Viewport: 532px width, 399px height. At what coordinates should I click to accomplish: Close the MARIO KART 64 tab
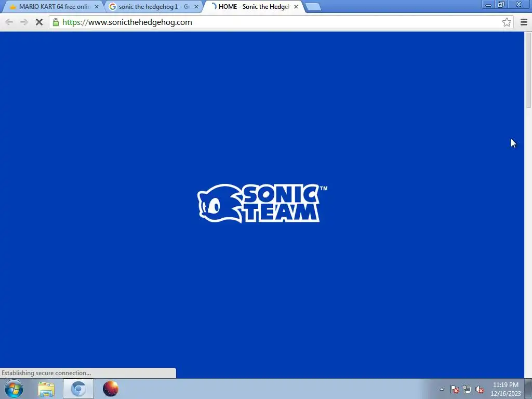tap(96, 6)
